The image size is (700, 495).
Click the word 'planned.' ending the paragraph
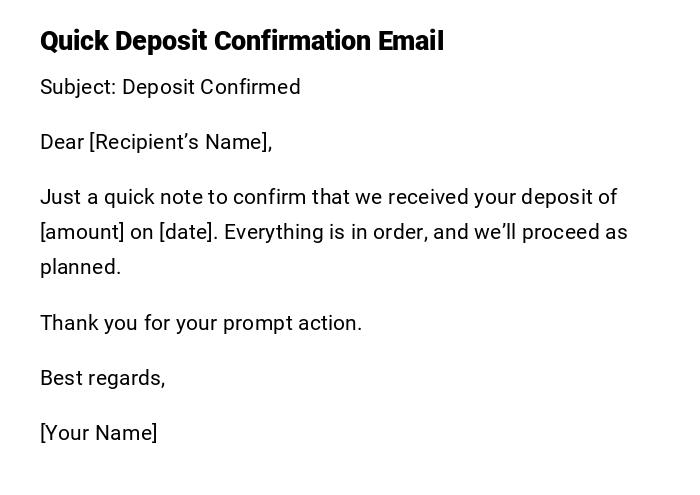[x=80, y=267]
